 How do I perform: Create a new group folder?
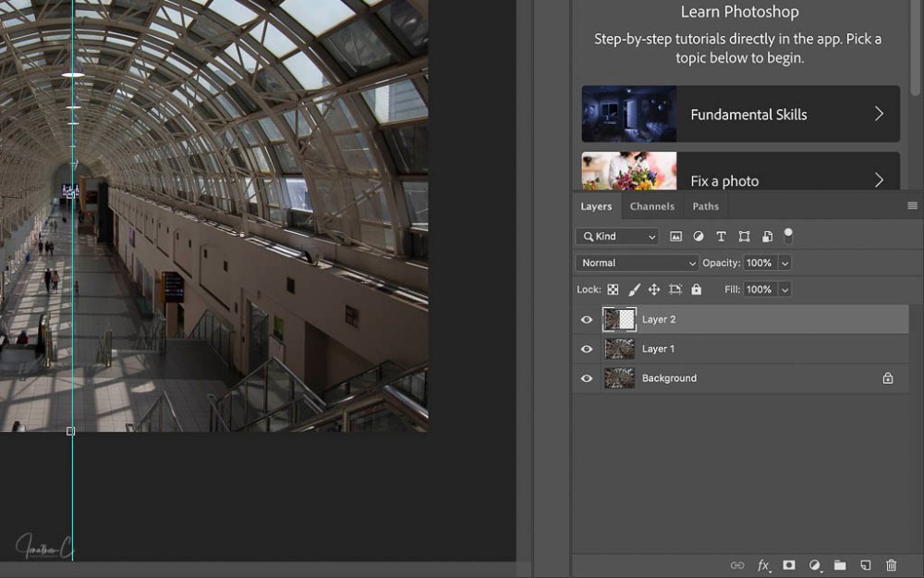coord(839,565)
